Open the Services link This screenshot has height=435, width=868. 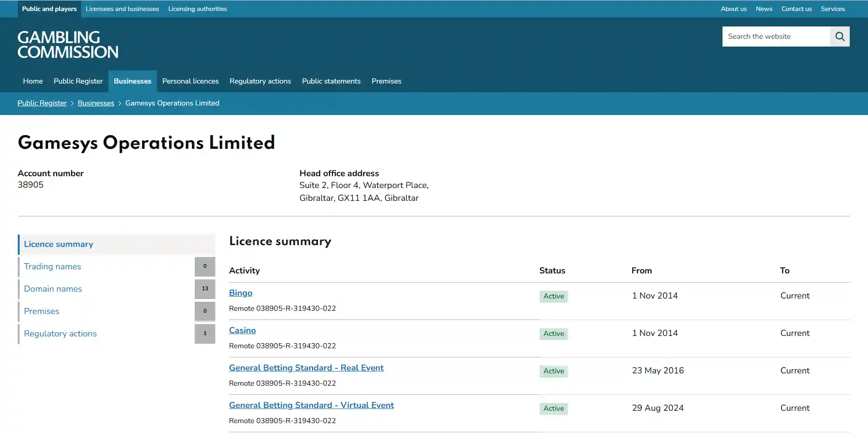[833, 9]
